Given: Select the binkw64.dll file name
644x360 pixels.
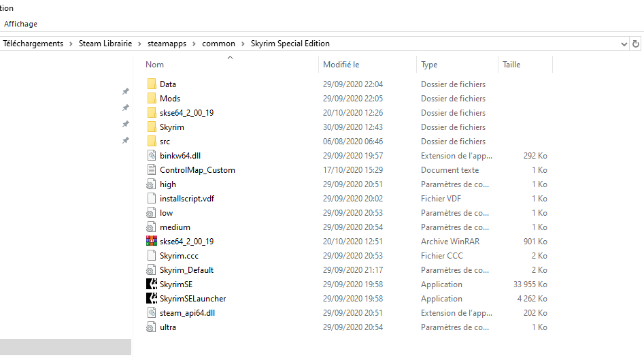Looking at the screenshot, I should [x=180, y=156].
